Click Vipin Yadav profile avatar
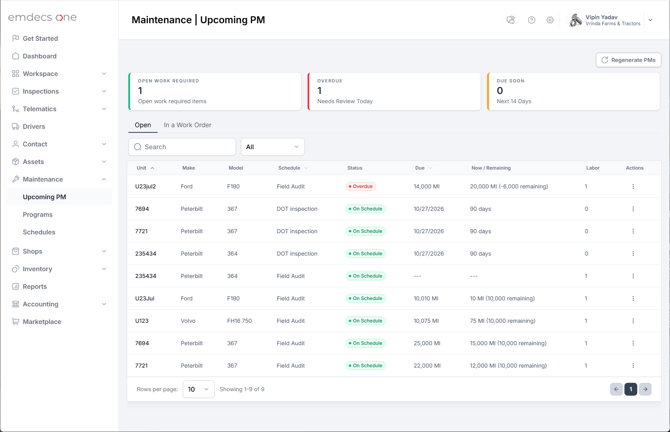670x432 pixels. 575,20
